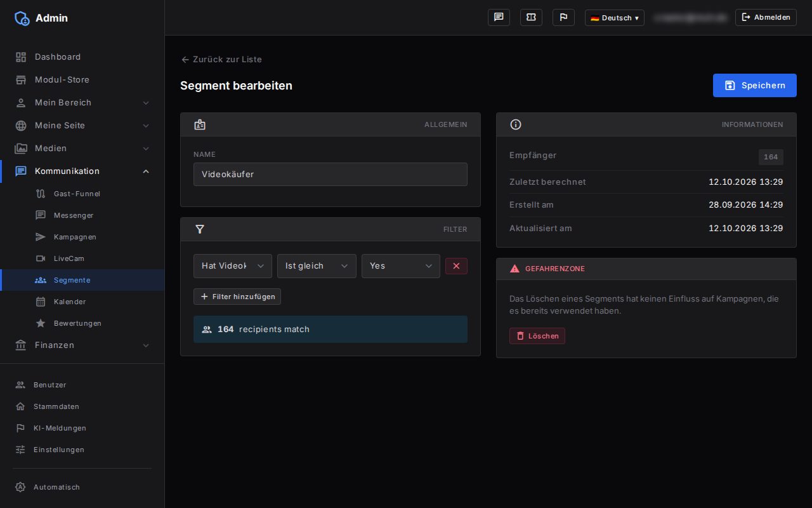Open Kalender in the sidebar
This screenshot has height=508, width=812.
point(82,302)
